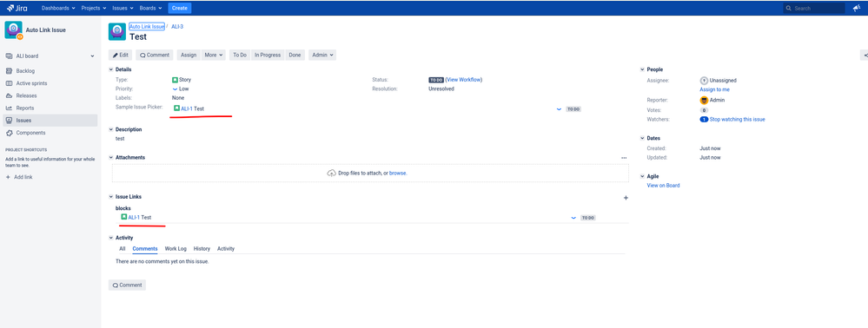Open ALI-1 under blocks link
The image size is (868, 328).
134,218
